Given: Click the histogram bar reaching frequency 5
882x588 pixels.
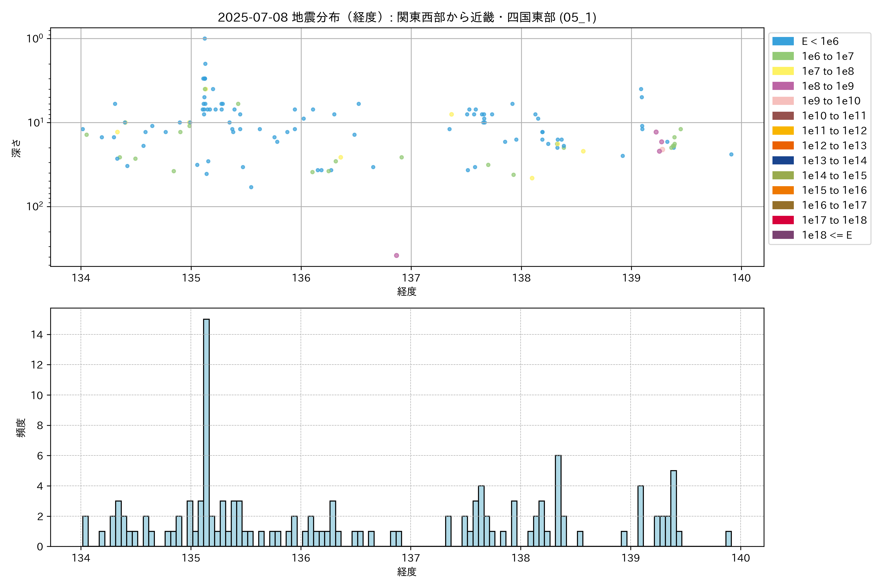Looking at the screenshot, I should (x=674, y=508).
